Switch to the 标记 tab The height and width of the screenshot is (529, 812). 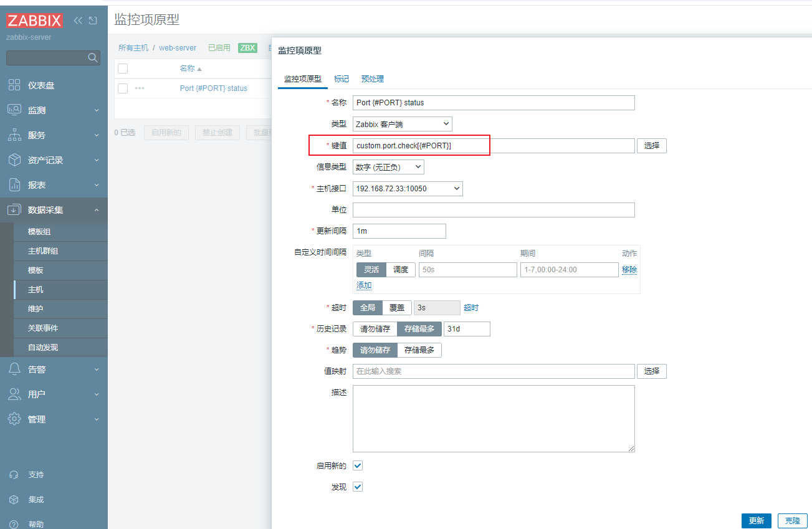click(342, 79)
